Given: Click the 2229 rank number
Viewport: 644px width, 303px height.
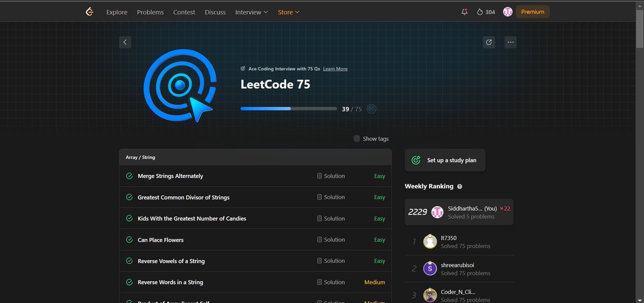Looking at the screenshot, I should pos(418,212).
